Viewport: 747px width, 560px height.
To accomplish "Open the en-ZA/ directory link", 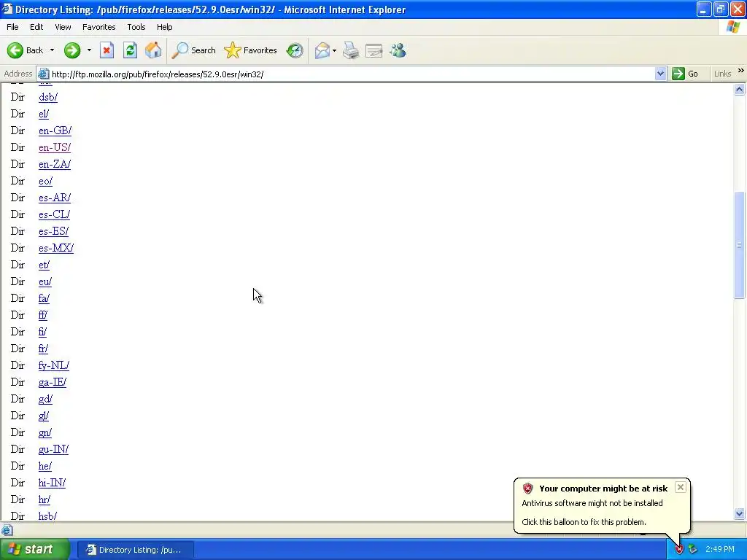I will 55,164.
